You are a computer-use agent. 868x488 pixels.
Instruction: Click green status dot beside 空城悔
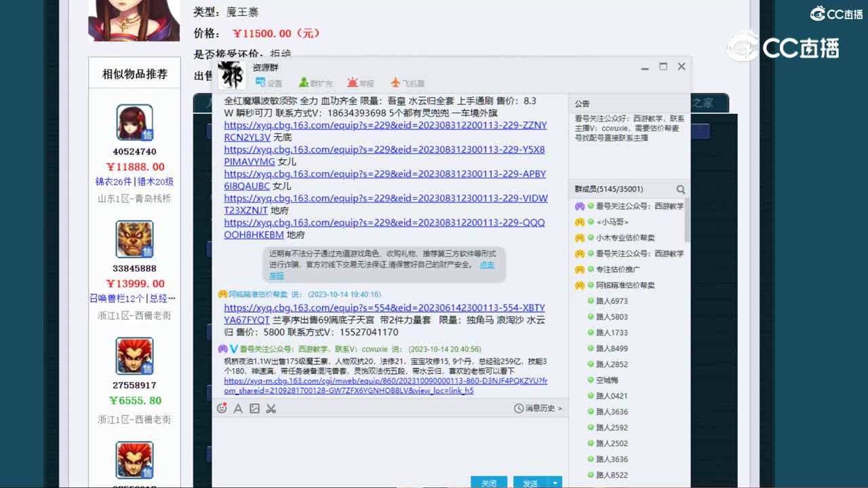click(x=591, y=380)
